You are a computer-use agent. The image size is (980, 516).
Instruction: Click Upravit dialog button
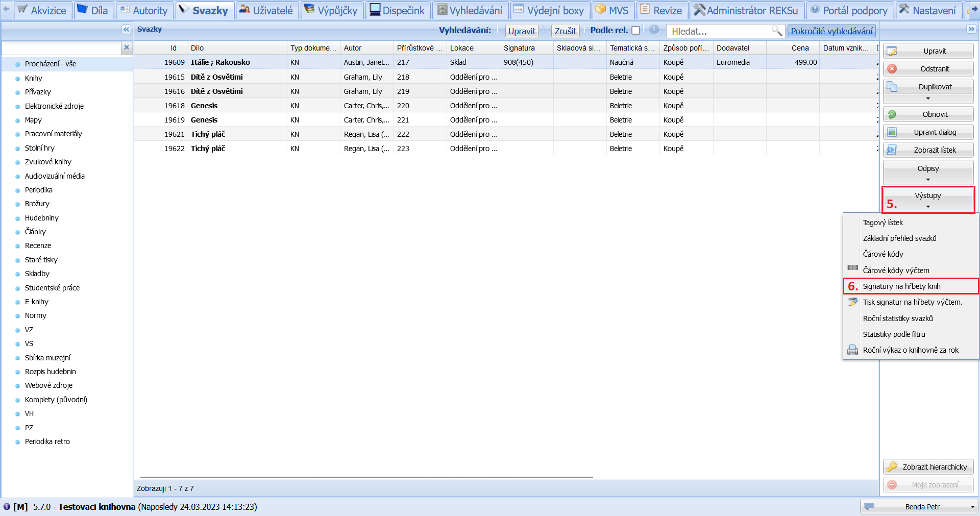(928, 132)
